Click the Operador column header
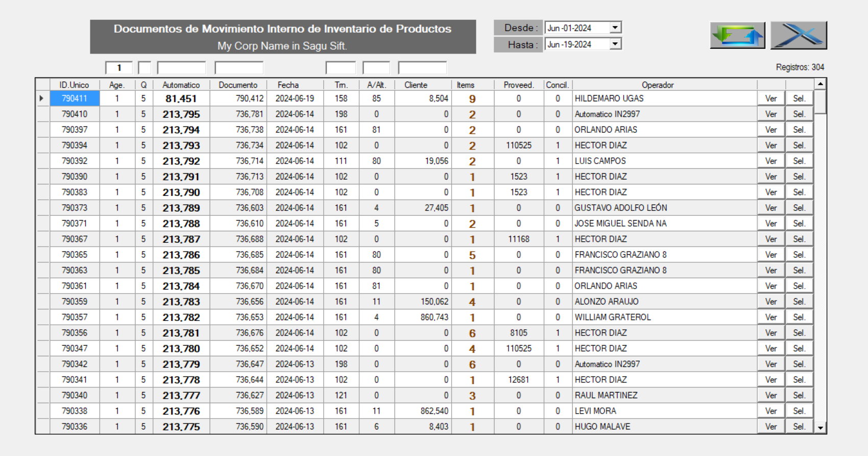Screen dimensions: 868x456 click(657, 85)
